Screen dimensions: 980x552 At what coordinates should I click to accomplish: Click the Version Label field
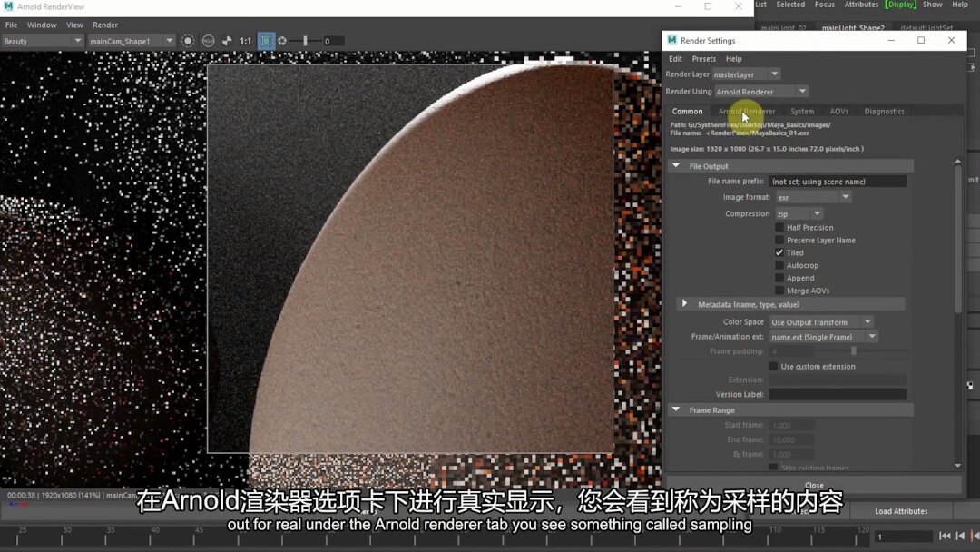[838, 394]
